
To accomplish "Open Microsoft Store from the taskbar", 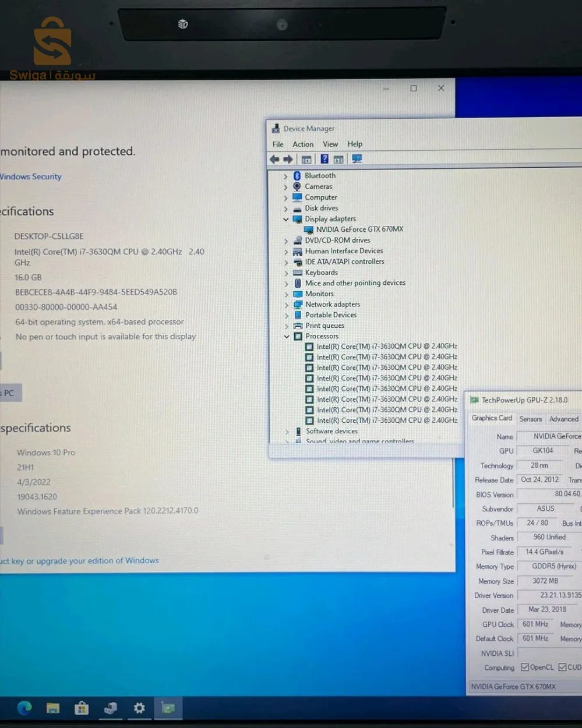I will (82, 708).
